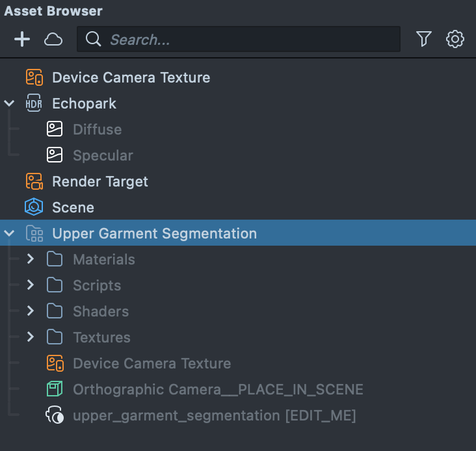This screenshot has height=451, width=476.
Task: Select the Specular texture item
Action: (103, 155)
